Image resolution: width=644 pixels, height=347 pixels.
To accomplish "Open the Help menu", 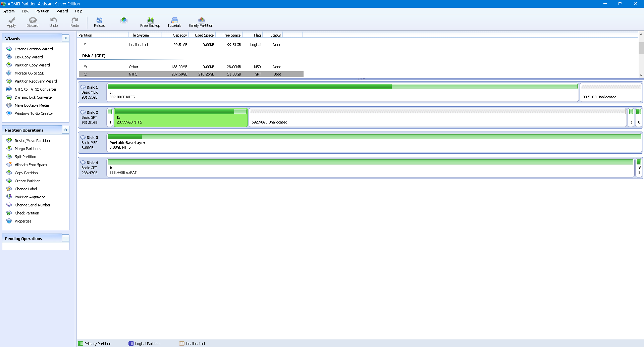I will pyautogui.click(x=79, y=11).
